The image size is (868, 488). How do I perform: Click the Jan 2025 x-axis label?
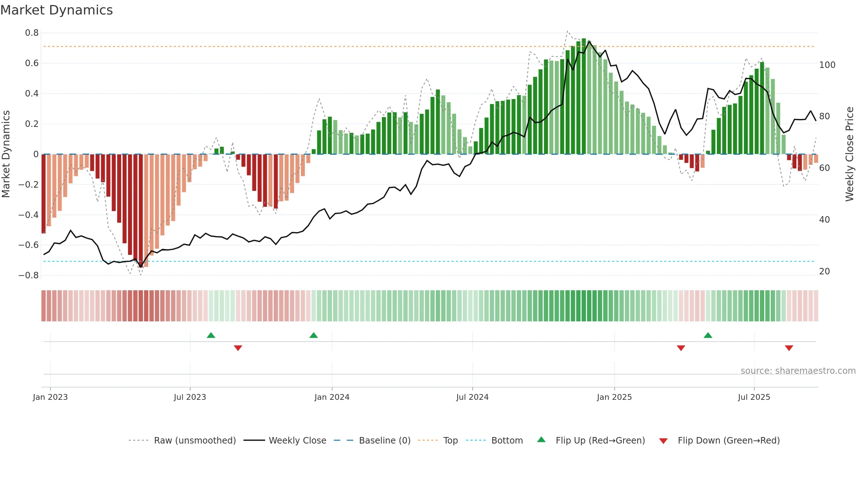click(x=614, y=397)
